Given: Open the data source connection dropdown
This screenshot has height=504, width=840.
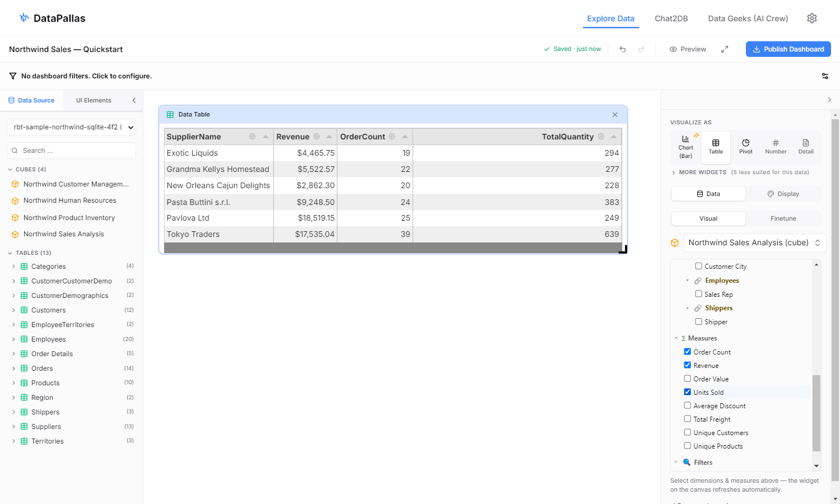Looking at the screenshot, I should click(71, 127).
